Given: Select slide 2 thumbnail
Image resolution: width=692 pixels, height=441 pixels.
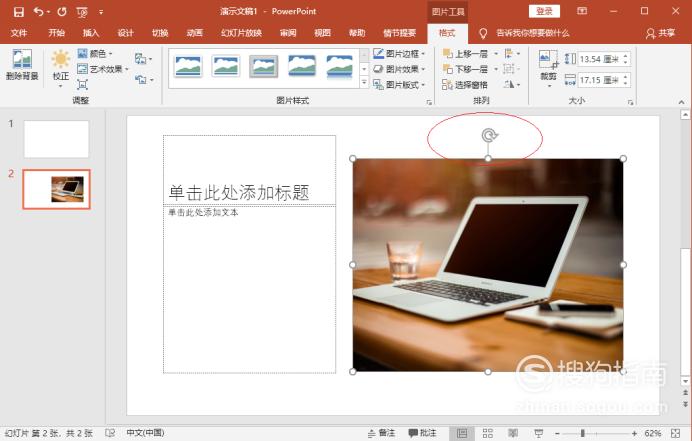Looking at the screenshot, I should (x=56, y=189).
